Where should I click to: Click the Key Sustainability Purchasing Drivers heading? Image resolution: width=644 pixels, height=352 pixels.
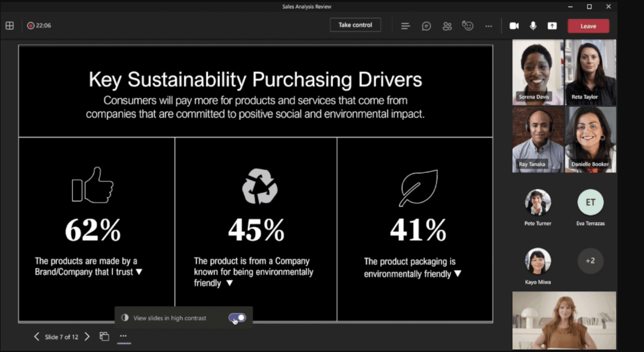tap(255, 80)
